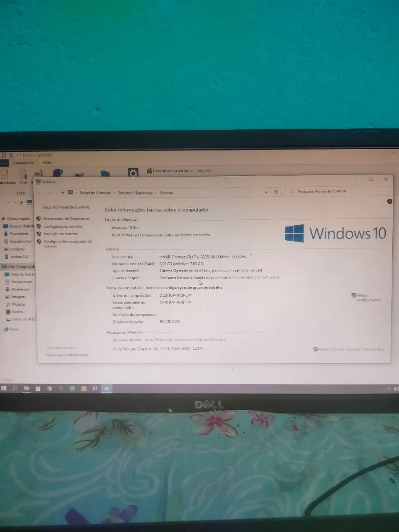Open Configurações remotas link
This screenshot has height=532, width=399.
(63, 227)
